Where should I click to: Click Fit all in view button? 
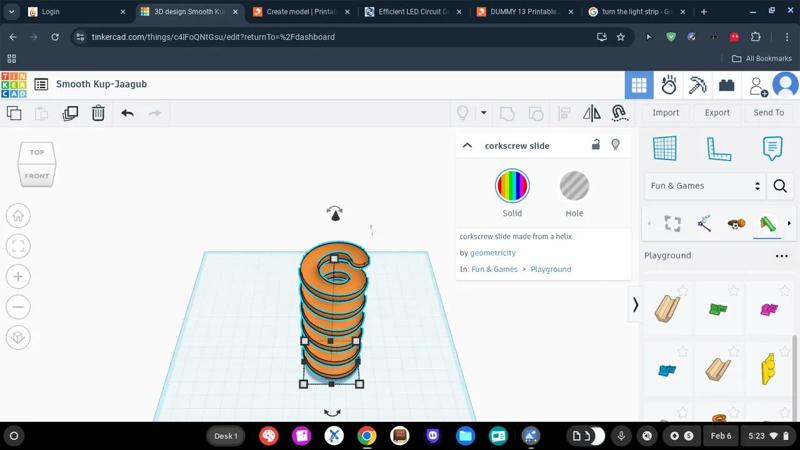[18, 246]
